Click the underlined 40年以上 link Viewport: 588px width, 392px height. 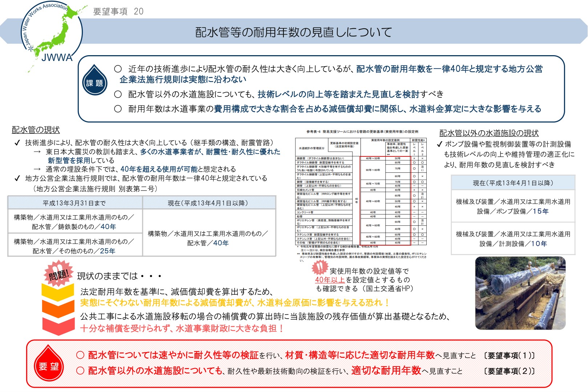(330, 280)
